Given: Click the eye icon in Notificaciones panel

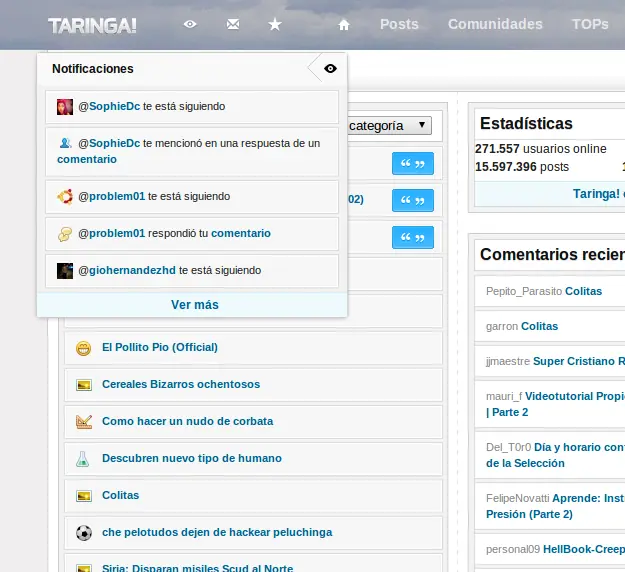Looking at the screenshot, I should tap(330, 69).
